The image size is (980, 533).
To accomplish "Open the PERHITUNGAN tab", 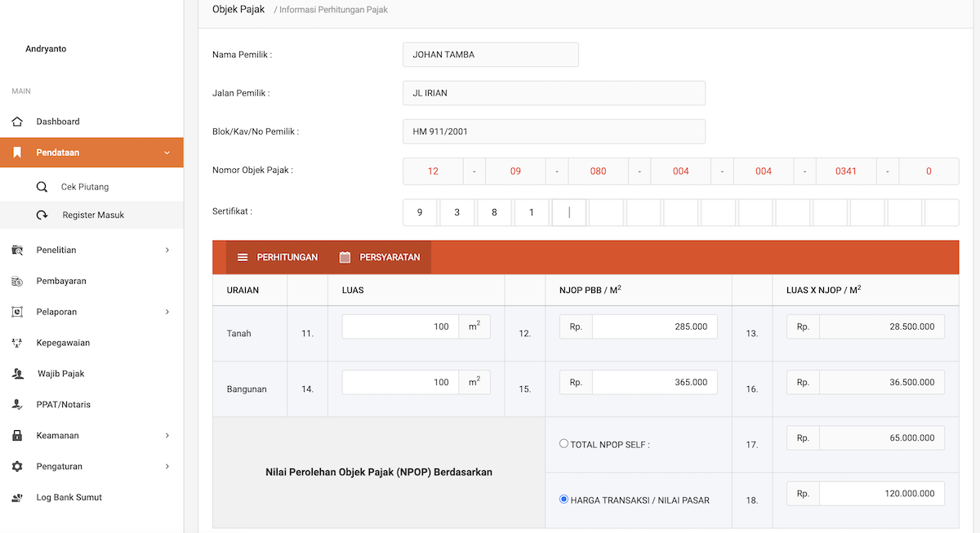I will point(278,257).
